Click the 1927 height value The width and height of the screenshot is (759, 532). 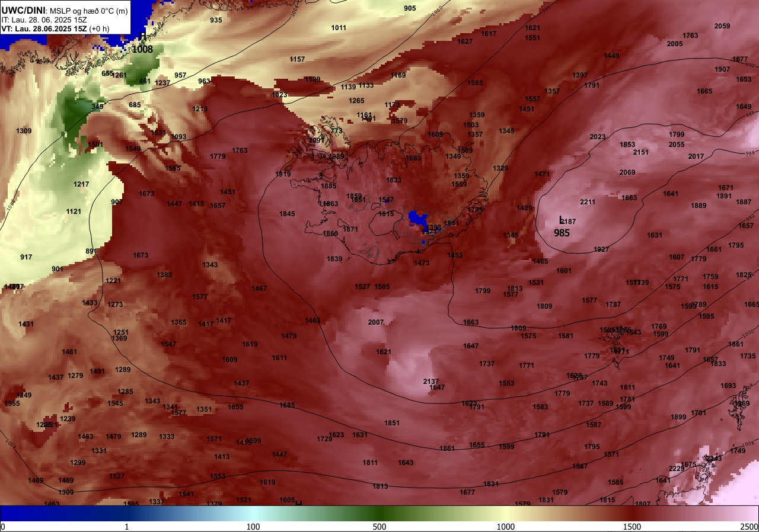(601, 249)
